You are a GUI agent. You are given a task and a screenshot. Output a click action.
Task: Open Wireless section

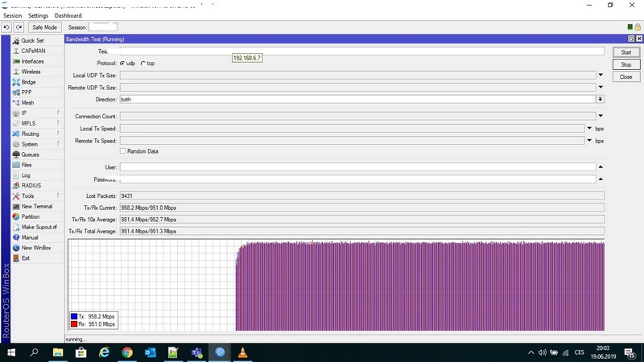(x=31, y=72)
